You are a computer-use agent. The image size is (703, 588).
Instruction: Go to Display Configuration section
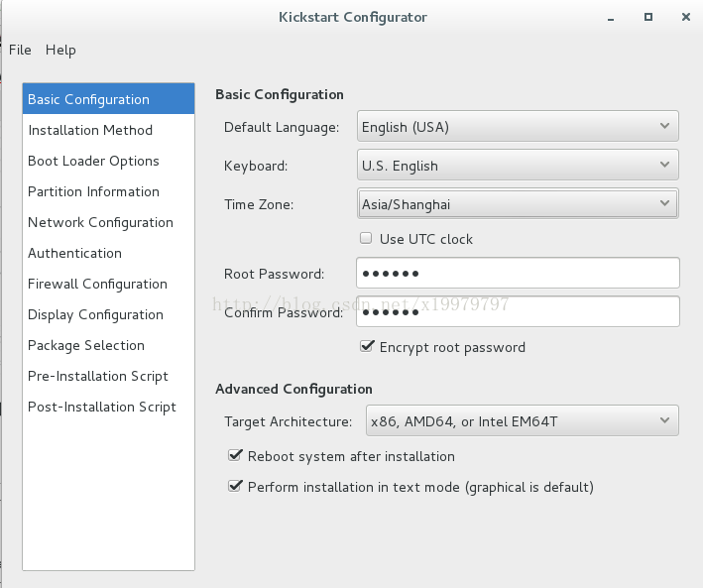tap(108, 314)
